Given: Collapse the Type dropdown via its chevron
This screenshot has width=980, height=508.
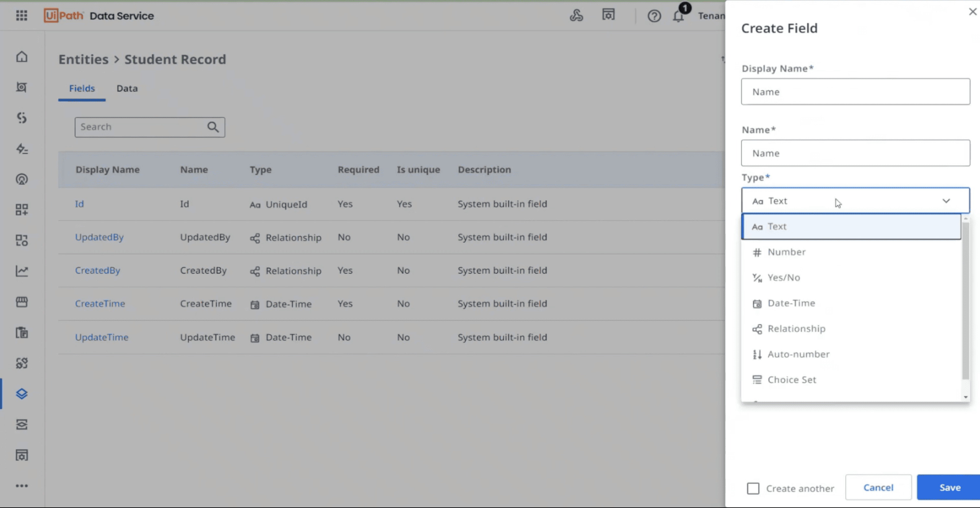Looking at the screenshot, I should (946, 201).
